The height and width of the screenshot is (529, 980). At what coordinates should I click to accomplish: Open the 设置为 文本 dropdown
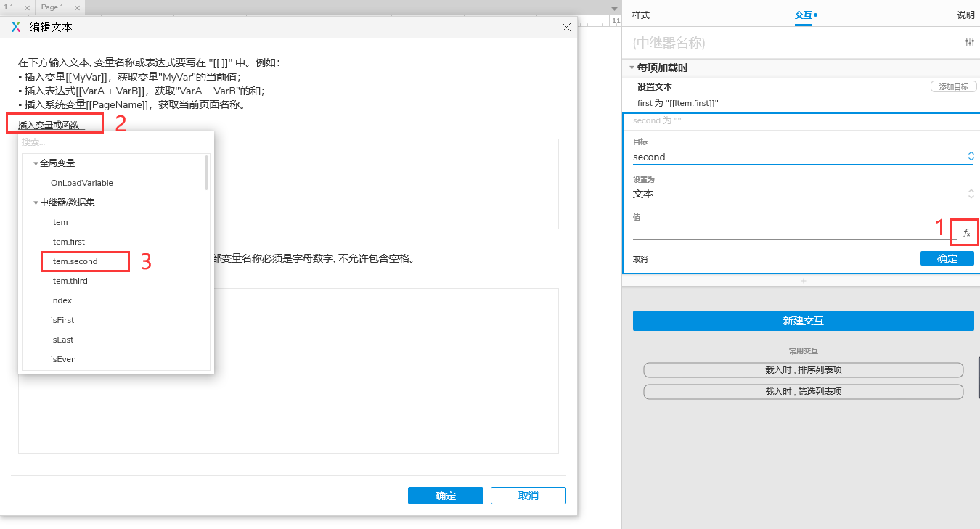tap(803, 194)
